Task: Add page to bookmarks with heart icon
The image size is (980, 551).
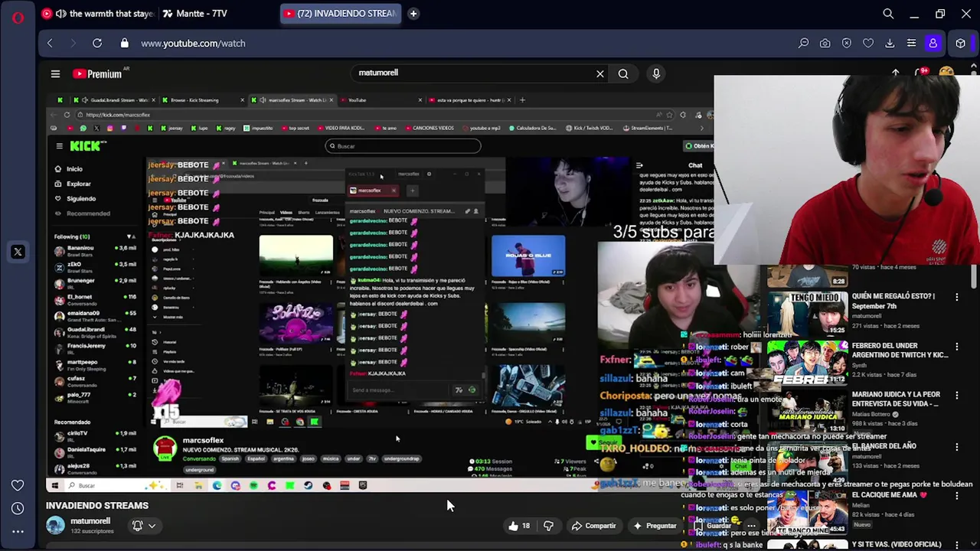Action: click(868, 44)
